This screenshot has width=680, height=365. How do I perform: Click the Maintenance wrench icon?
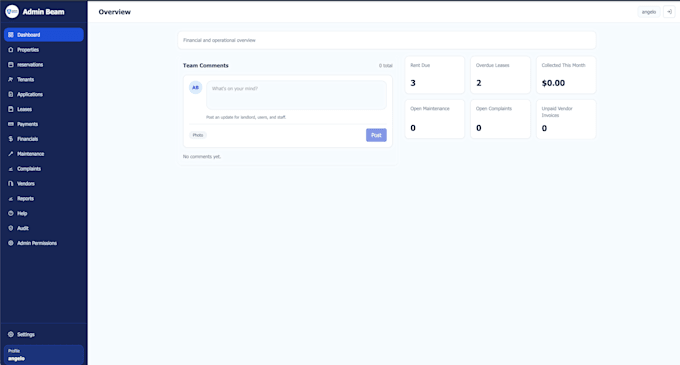pos(11,154)
